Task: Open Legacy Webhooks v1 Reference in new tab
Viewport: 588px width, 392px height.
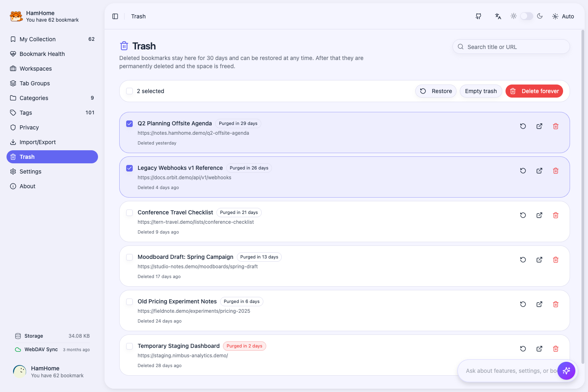Action: (x=539, y=171)
